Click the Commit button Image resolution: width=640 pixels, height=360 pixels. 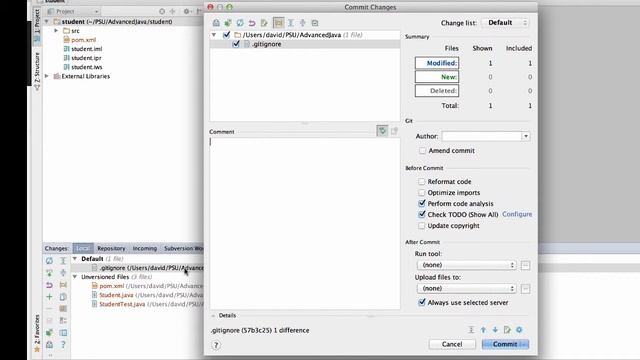pos(505,344)
